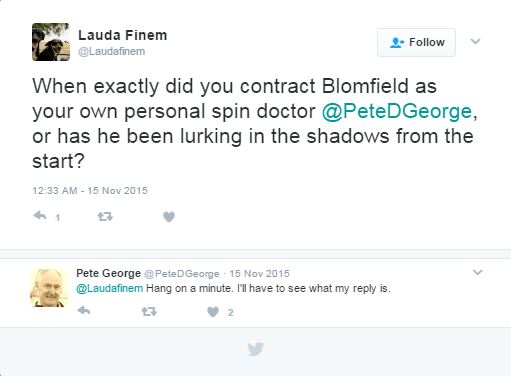Click the Twitter bird logo at bottom
Screen dimensions: 511x376
(x=256, y=349)
